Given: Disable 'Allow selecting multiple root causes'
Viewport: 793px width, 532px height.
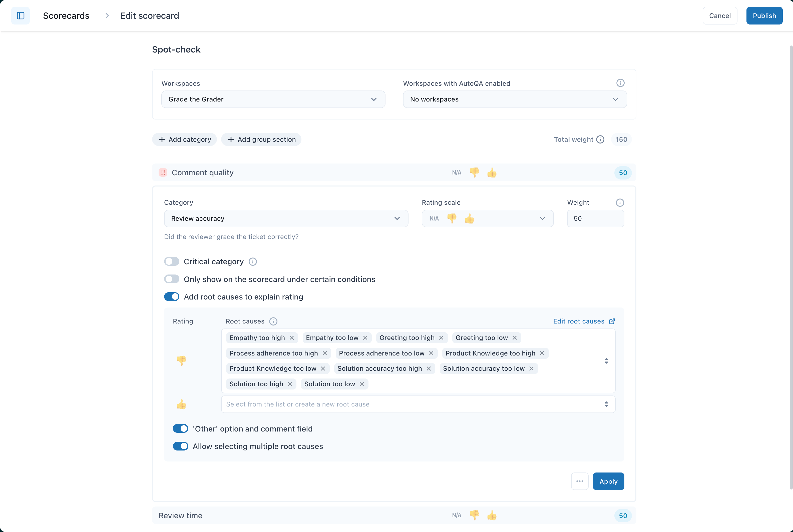Looking at the screenshot, I should pyautogui.click(x=181, y=446).
